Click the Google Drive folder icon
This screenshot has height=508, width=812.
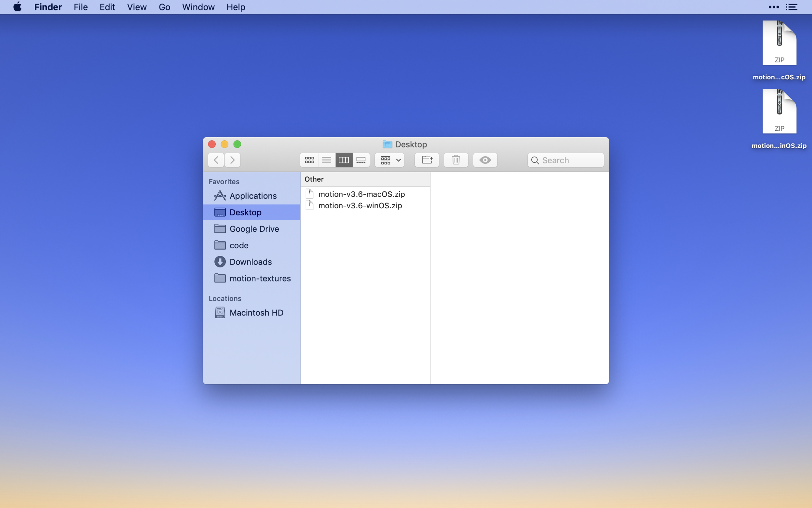(x=220, y=228)
